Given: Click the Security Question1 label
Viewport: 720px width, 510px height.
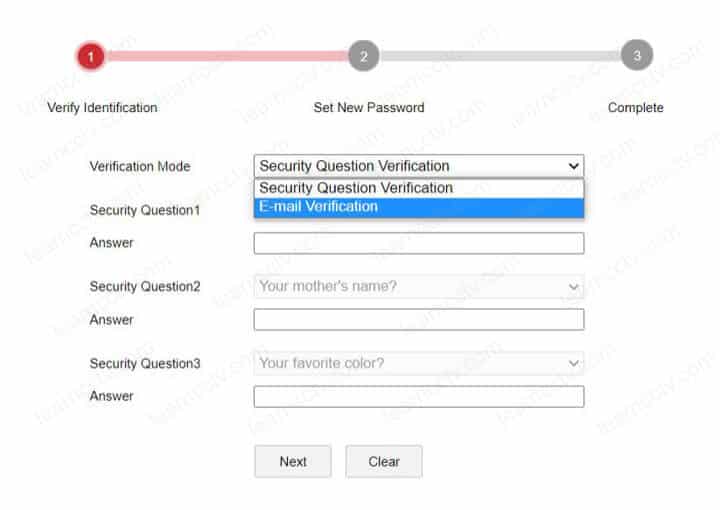Looking at the screenshot, I should [145, 210].
